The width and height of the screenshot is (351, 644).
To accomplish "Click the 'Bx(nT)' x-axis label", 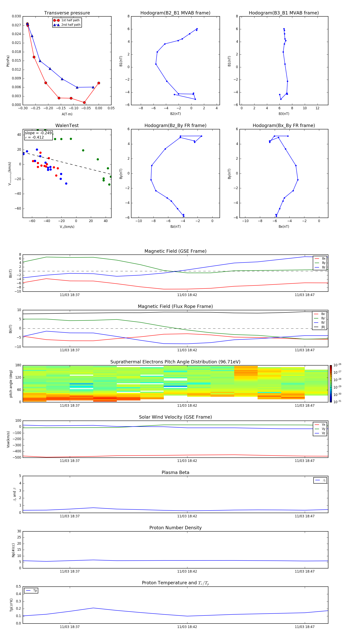I will pos(284,227).
